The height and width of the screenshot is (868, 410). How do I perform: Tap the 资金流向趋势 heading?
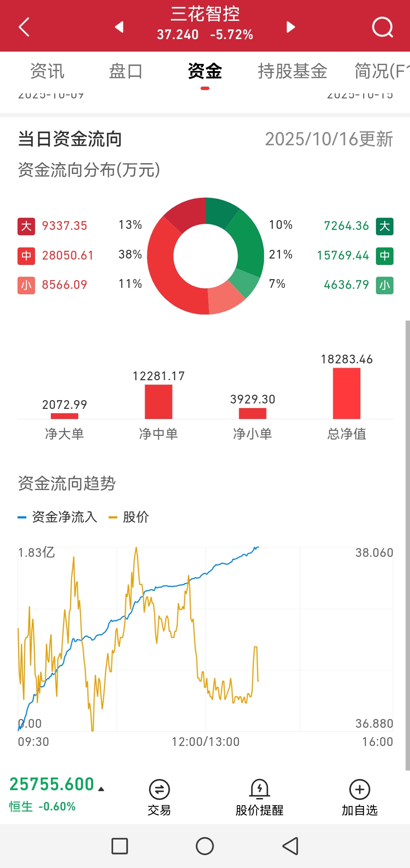click(67, 483)
